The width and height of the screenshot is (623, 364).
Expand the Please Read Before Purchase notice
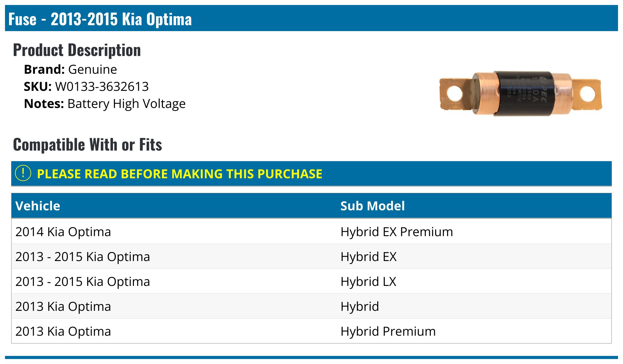tap(311, 174)
